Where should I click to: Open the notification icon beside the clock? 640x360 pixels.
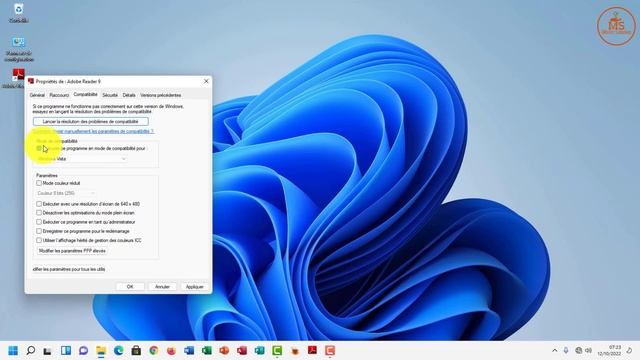pyautogui.click(x=629, y=350)
